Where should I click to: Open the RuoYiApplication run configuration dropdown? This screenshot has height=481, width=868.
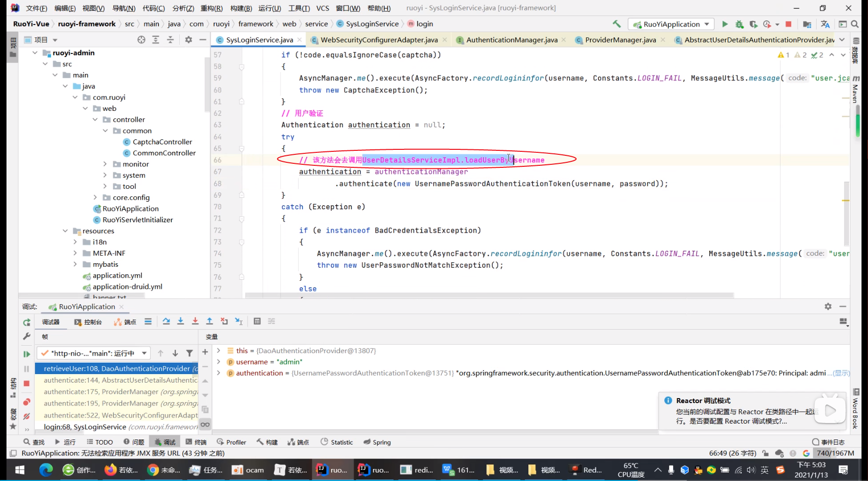671,24
